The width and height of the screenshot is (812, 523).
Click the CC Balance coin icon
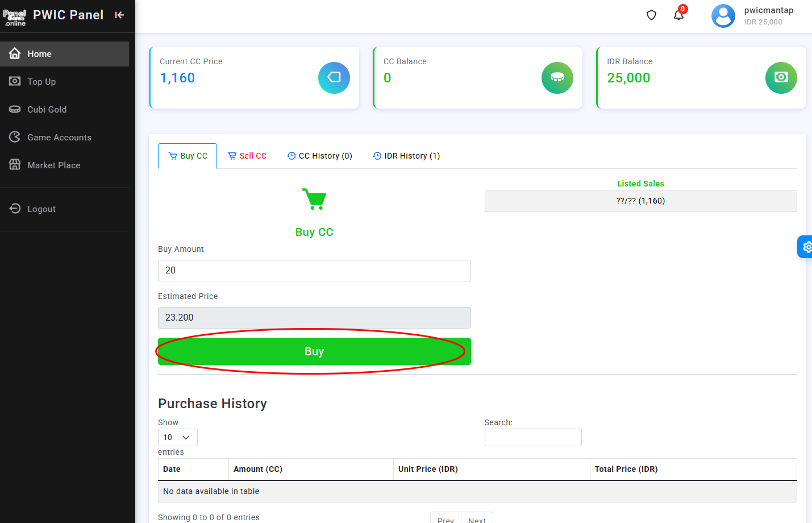point(557,78)
